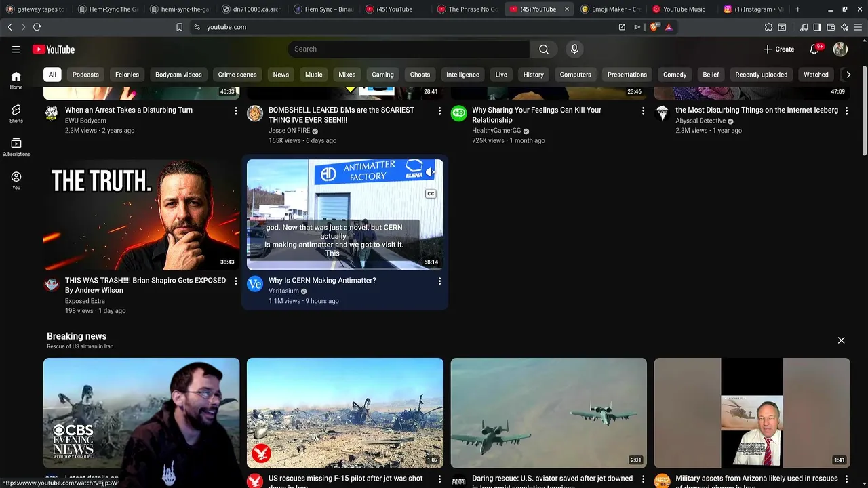The height and width of the screenshot is (488, 868).
Task: Reload the page
Action: pyautogui.click(x=37, y=27)
